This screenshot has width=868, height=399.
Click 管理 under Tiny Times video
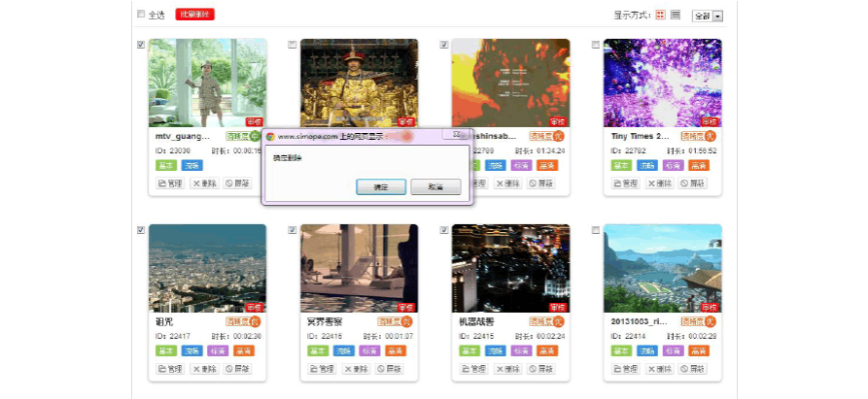click(625, 183)
